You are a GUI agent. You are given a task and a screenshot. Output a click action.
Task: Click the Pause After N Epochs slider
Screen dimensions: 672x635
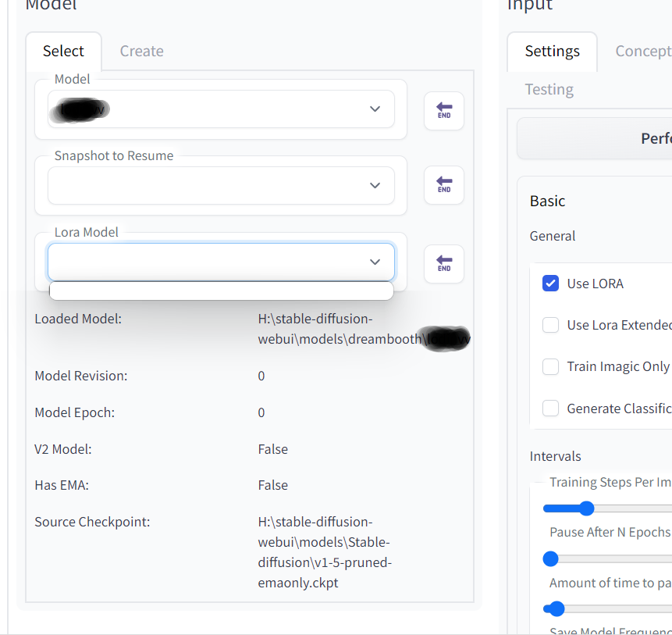(551, 558)
